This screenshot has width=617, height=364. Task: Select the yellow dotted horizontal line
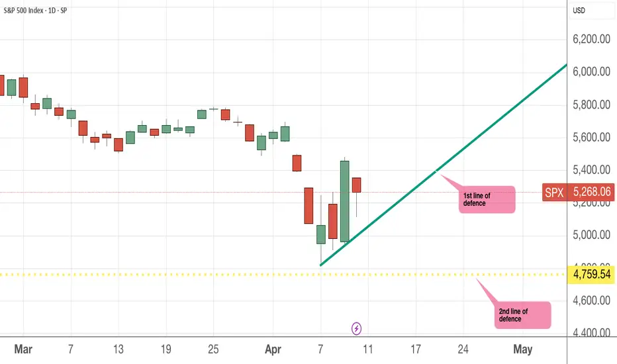tap(199, 273)
